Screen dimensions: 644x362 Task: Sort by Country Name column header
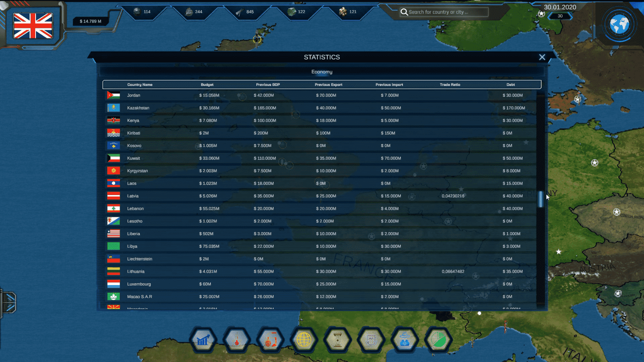(x=140, y=84)
